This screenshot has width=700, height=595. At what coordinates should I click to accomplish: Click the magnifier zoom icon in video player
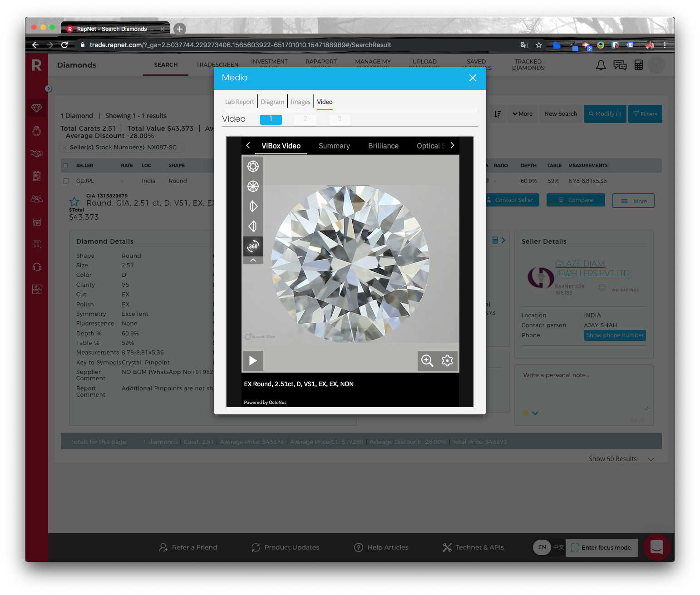tap(427, 360)
